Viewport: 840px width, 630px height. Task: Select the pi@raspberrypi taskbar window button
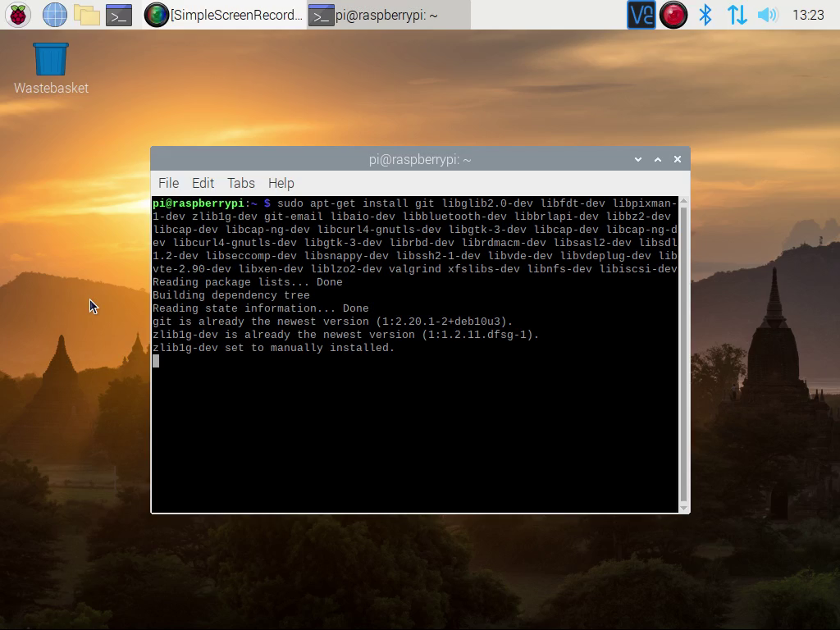(x=388, y=15)
